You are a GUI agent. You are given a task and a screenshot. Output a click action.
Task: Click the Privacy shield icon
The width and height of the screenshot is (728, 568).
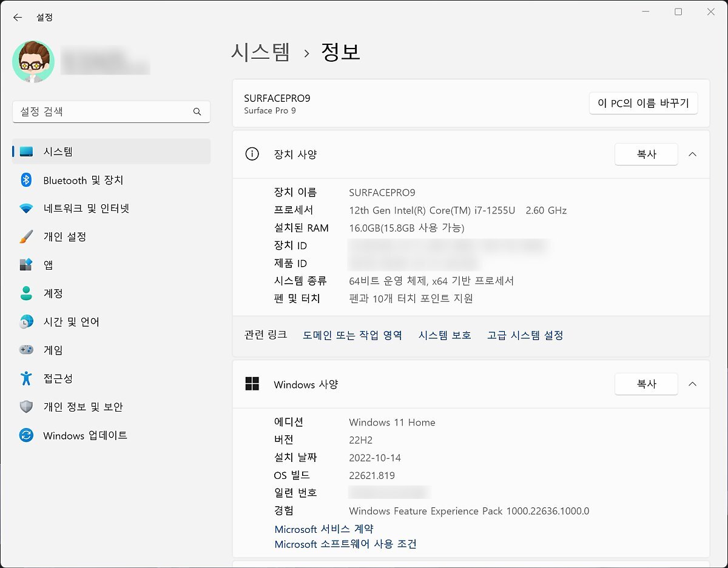(26, 407)
